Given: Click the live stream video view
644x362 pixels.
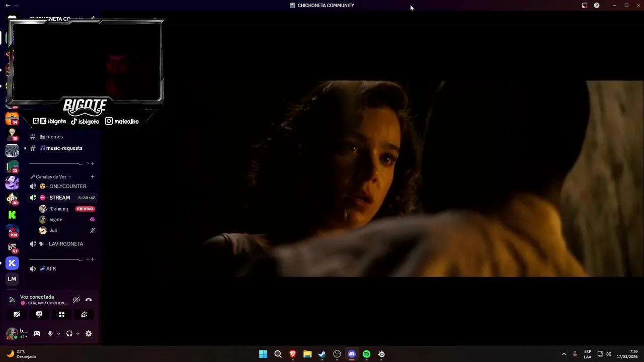Looking at the screenshot, I should pos(372,178).
